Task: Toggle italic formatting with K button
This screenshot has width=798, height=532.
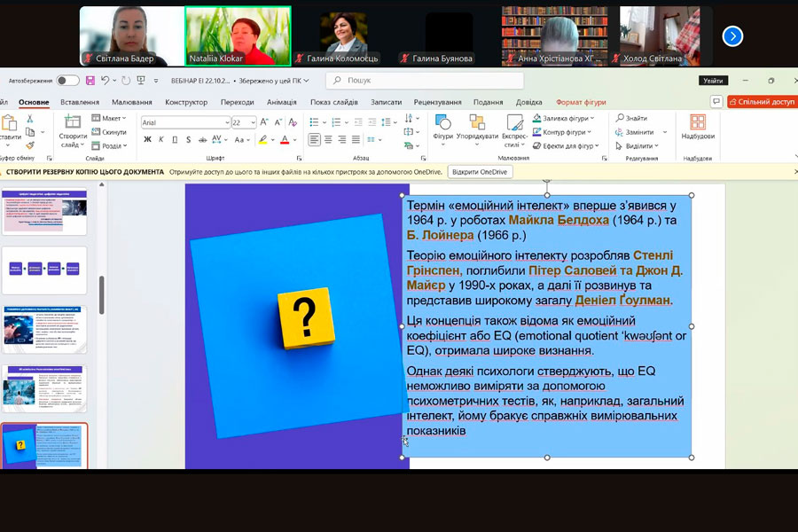Action: [160, 139]
